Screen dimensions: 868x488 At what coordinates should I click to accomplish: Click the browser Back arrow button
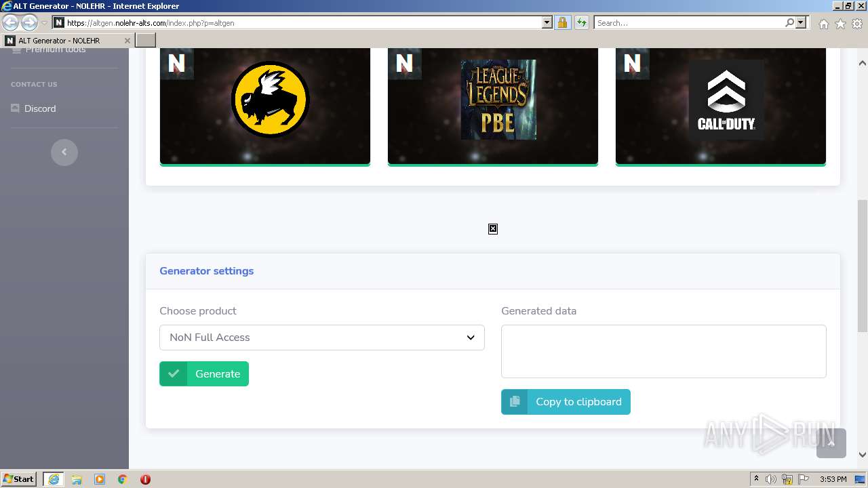(x=10, y=22)
